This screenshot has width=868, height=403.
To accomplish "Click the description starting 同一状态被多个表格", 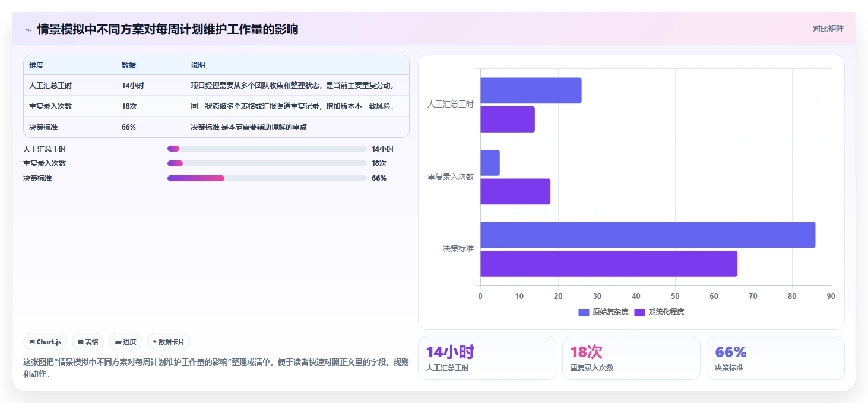I will [292, 106].
